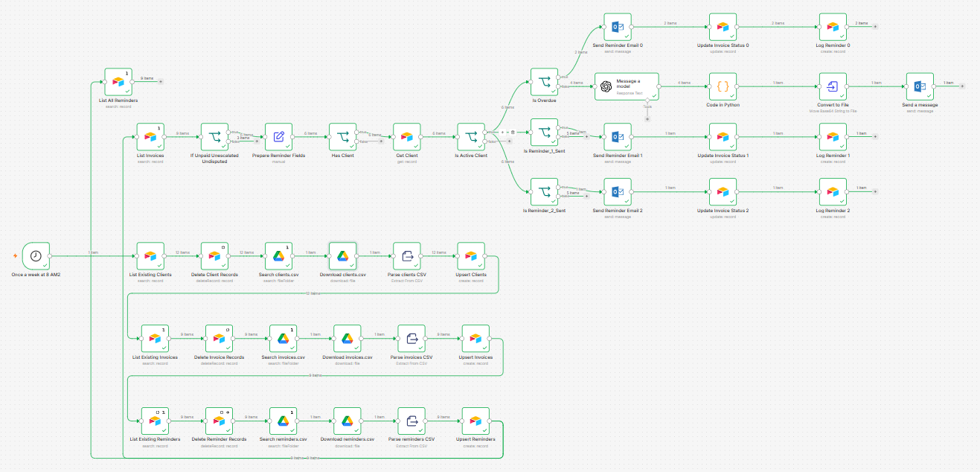Image resolution: width=980 pixels, height=472 pixels.
Task: Select the Has Client if node
Action: 343,137
